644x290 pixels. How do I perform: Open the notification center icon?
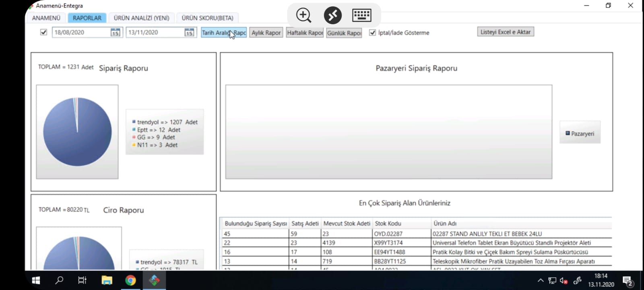[x=628, y=281]
